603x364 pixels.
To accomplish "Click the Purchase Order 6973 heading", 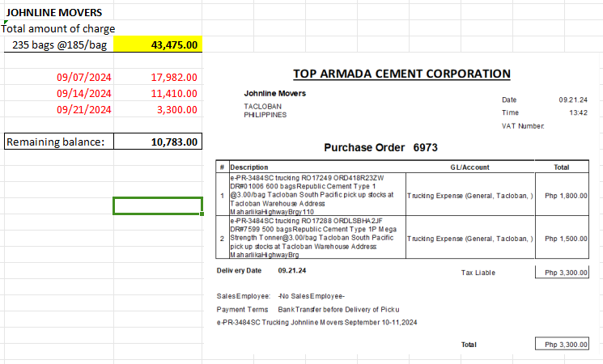I will click(x=380, y=148).
